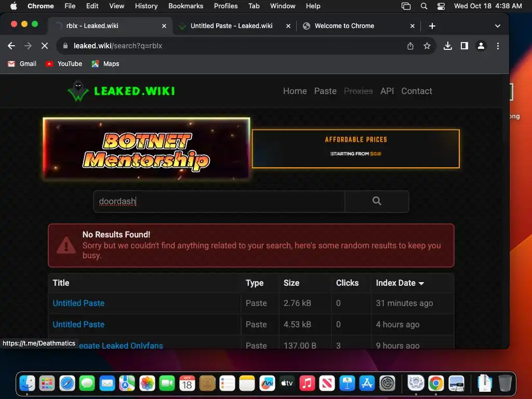Viewport: 532px width, 399px height.
Task: Open Untitled Paste sized 4.53 kB
Action: click(x=78, y=324)
